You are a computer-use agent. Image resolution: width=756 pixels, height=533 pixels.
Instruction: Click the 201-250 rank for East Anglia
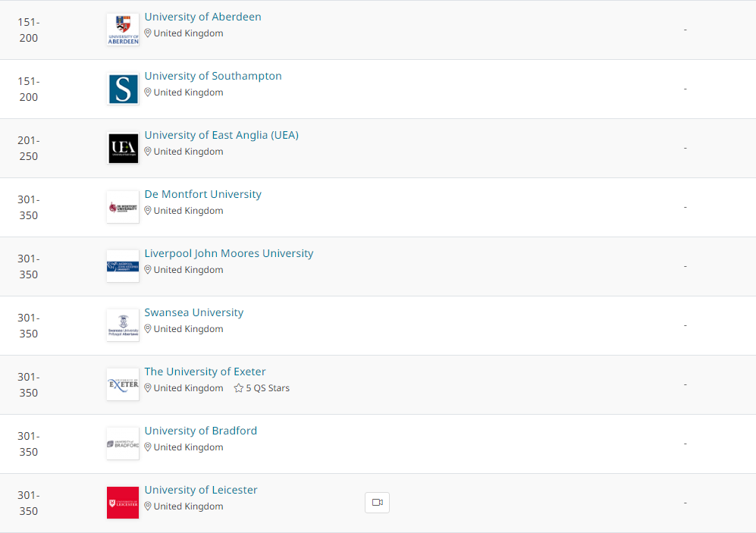[x=29, y=149]
